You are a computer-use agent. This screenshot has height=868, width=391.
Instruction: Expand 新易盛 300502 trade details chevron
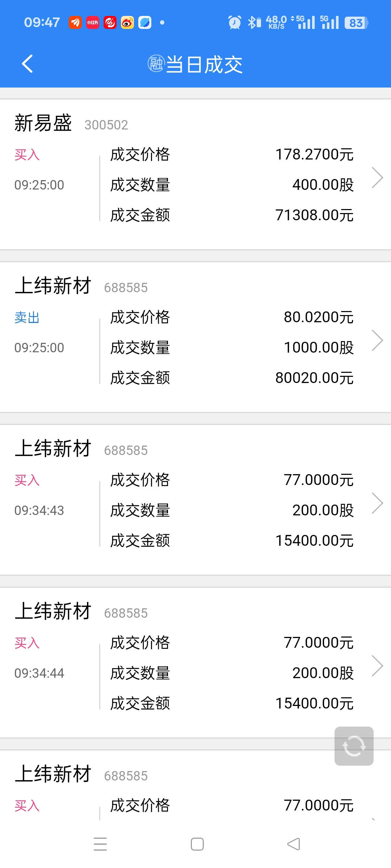(x=377, y=178)
